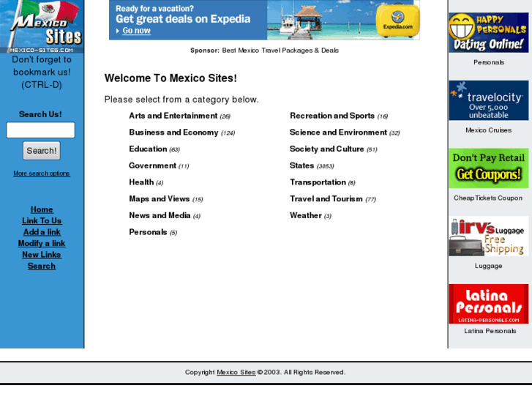Screen dimensions: 532x399
Task: Click the Travelocity ad banner
Action: pos(489,100)
